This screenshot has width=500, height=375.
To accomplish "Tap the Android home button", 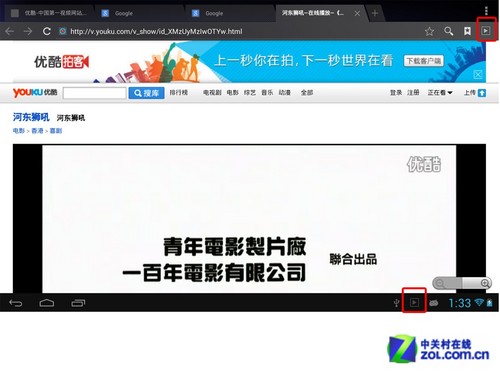I will click(47, 303).
